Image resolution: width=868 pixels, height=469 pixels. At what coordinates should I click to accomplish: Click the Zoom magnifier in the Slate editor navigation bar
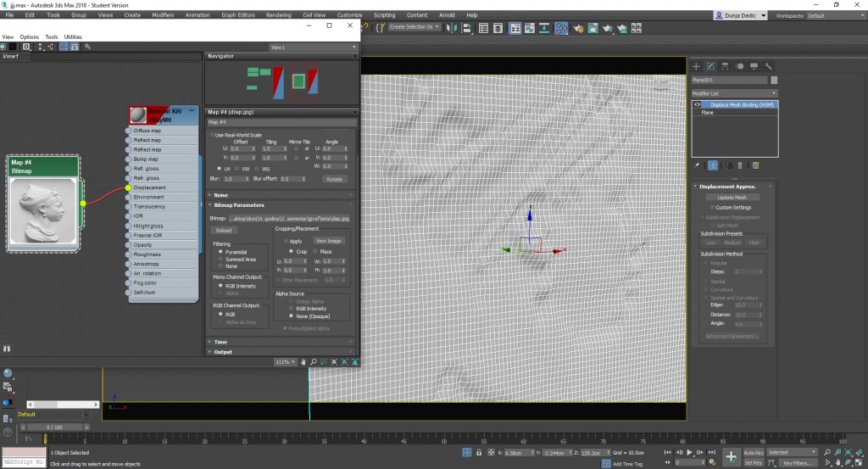[x=314, y=361]
